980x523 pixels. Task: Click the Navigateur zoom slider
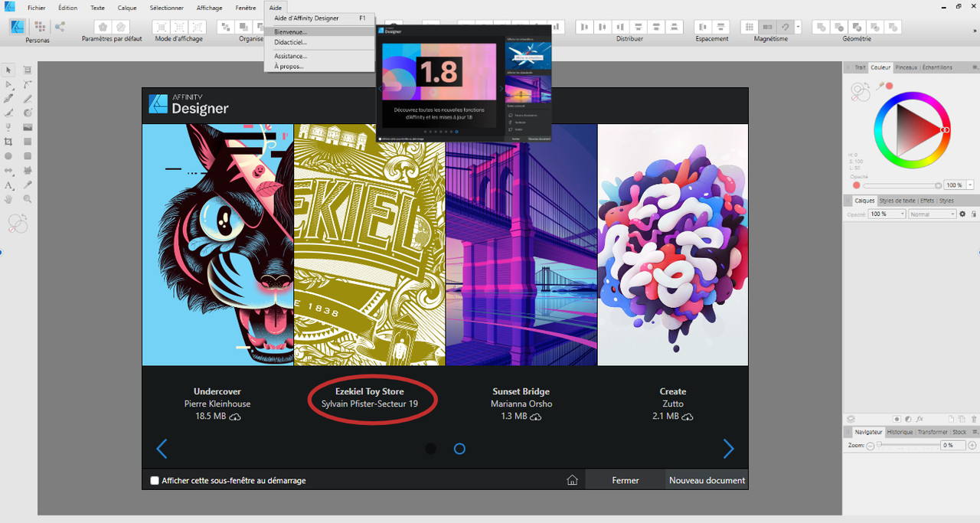click(907, 445)
